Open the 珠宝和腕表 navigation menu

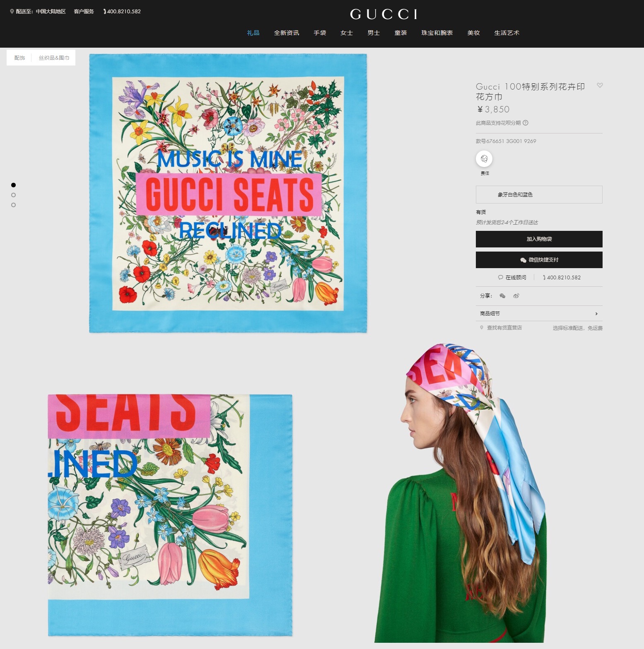click(x=437, y=33)
